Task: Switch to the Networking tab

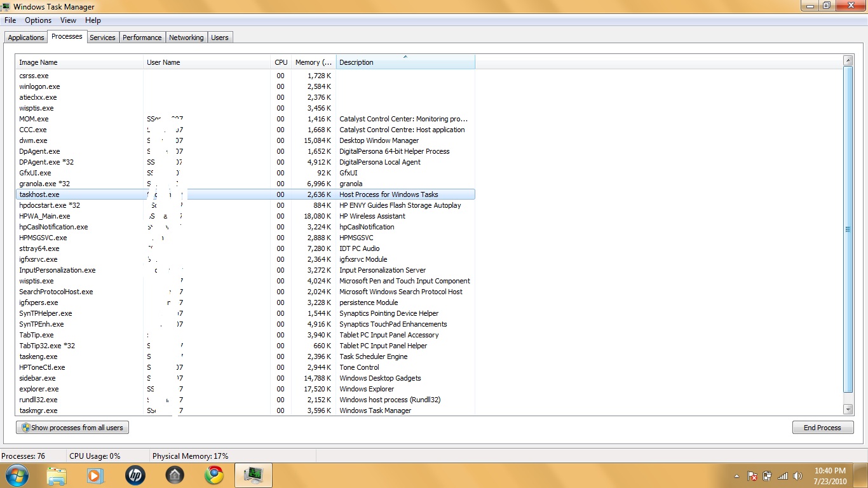Action: (186, 37)
